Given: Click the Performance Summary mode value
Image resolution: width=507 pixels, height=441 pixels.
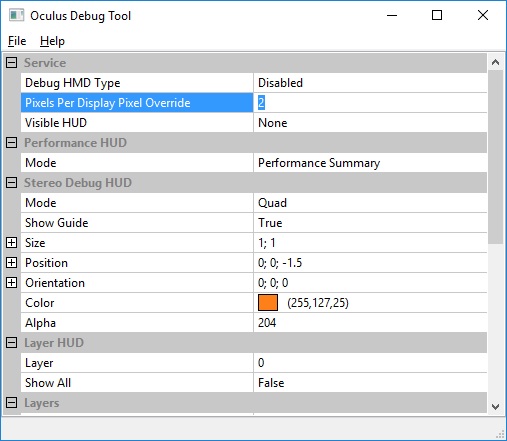Looking at the screenshot, I should [x=319, y=163].
